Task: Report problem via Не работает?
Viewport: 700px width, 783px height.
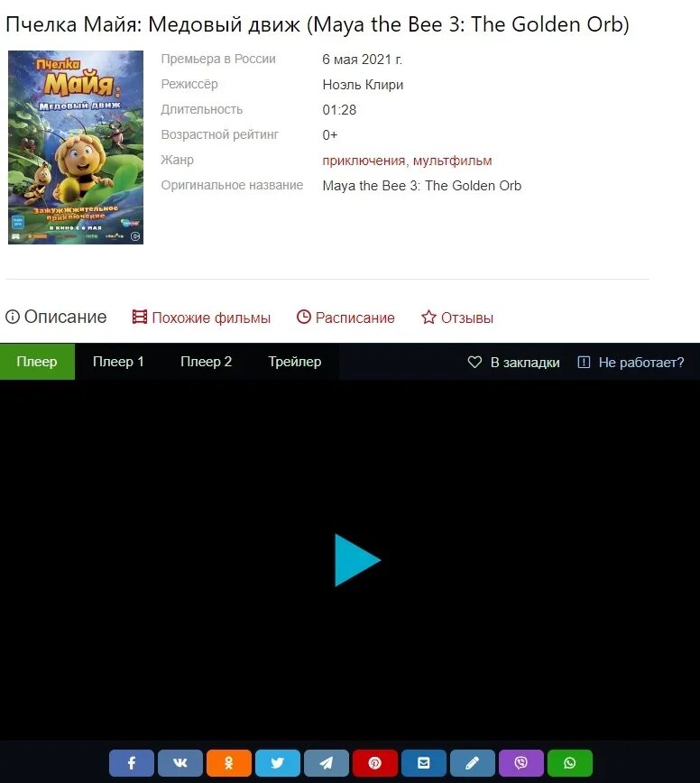Action: tap(631, 362)
